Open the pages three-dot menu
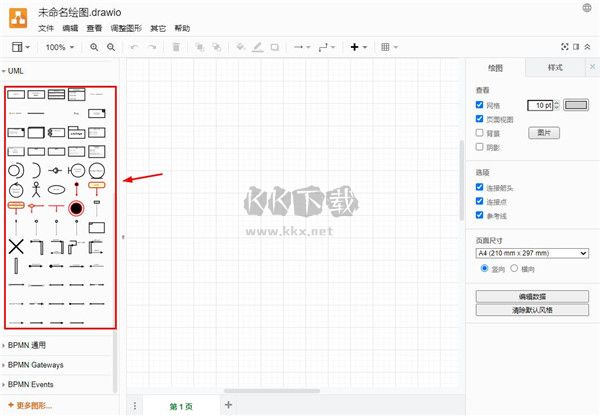 (135, 406)
